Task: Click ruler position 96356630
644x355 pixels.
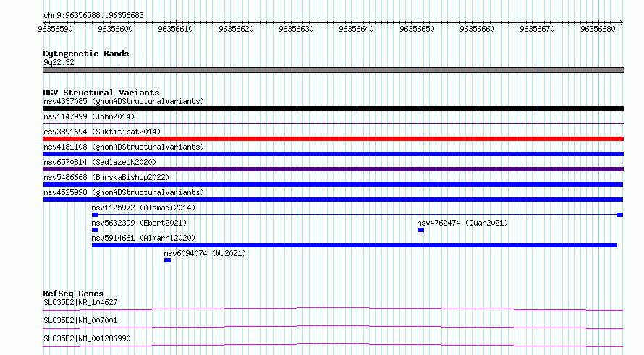Action: [296, 29]
